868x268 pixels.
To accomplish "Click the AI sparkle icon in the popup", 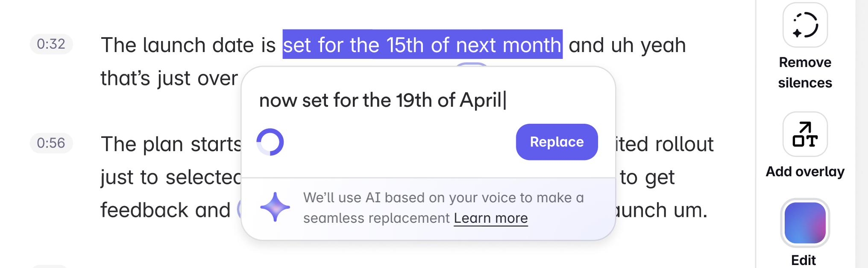I will pos(275,207).
